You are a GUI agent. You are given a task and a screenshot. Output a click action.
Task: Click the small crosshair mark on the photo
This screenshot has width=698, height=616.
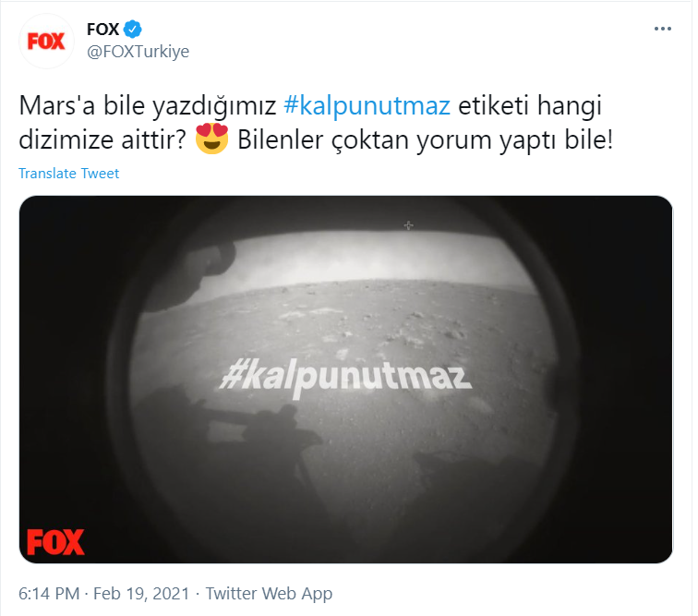tap(409, 225)
